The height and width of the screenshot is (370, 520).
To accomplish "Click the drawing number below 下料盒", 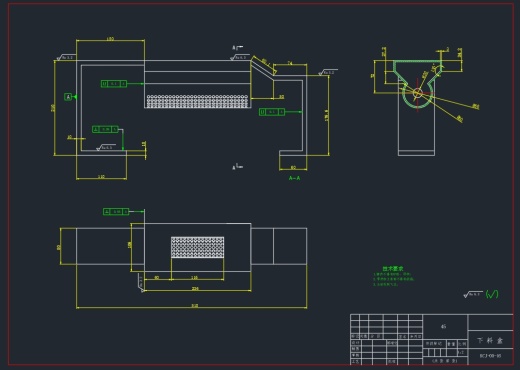I will (x=490, y=356).
